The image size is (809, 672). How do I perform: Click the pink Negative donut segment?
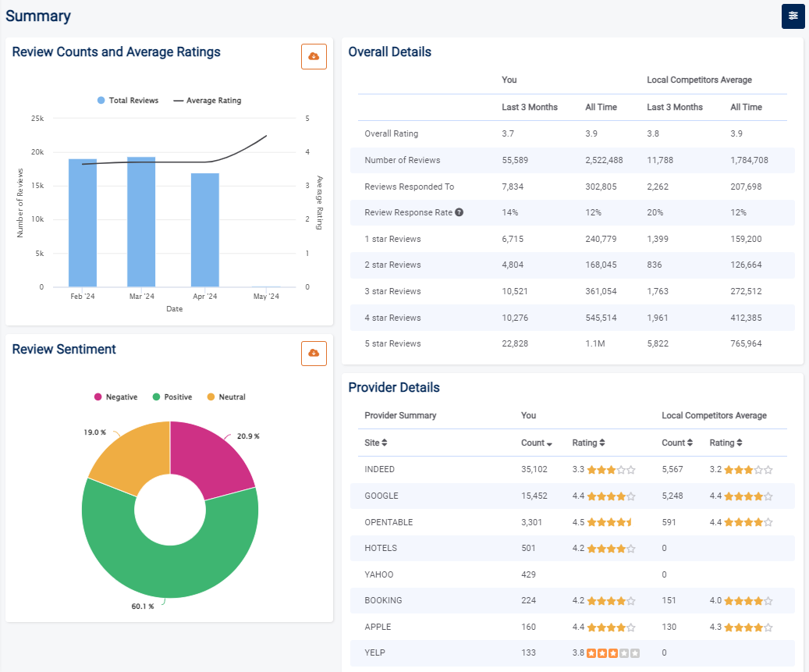pos(209,460)
